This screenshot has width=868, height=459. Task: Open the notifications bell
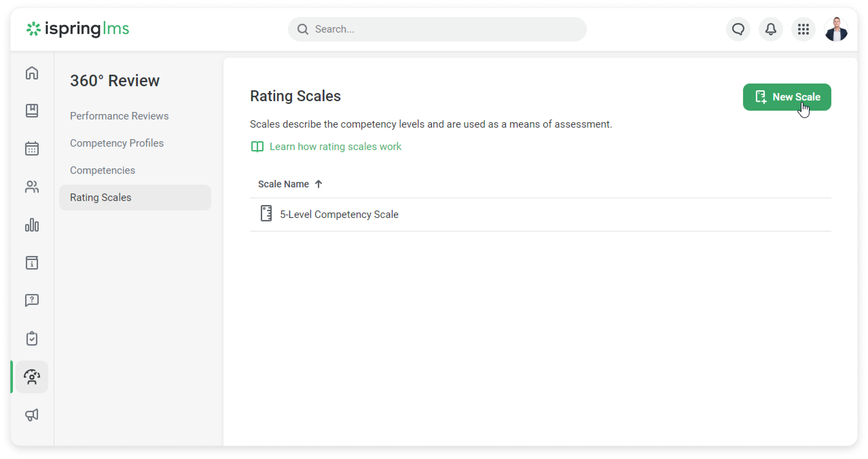pyautogui.click(x=771, y=29)
